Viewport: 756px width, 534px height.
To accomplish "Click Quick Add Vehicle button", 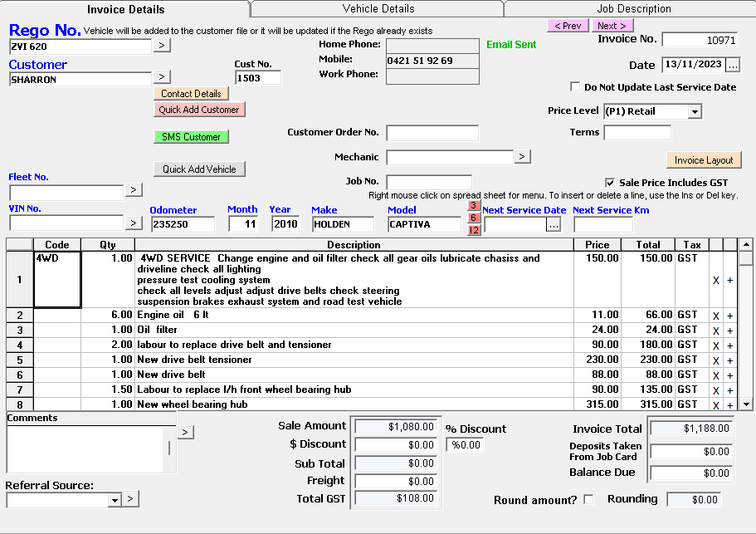I will (x=199, y=169).
